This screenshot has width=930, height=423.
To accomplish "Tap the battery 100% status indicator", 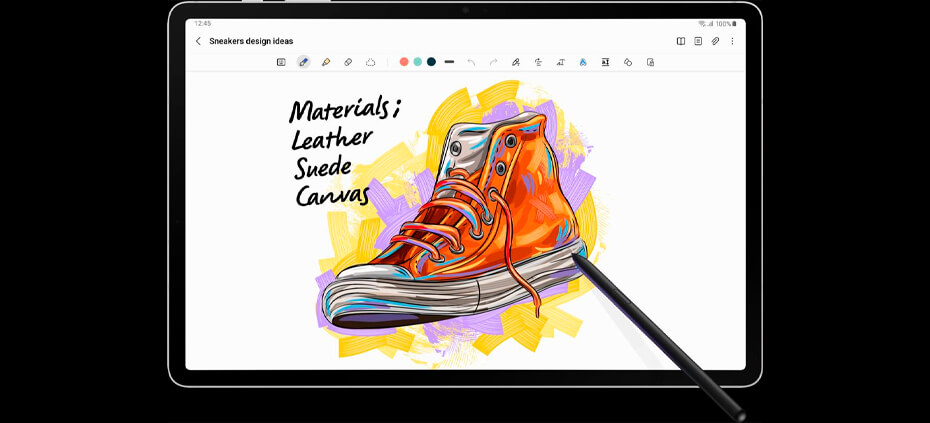I will pos(726,24).
